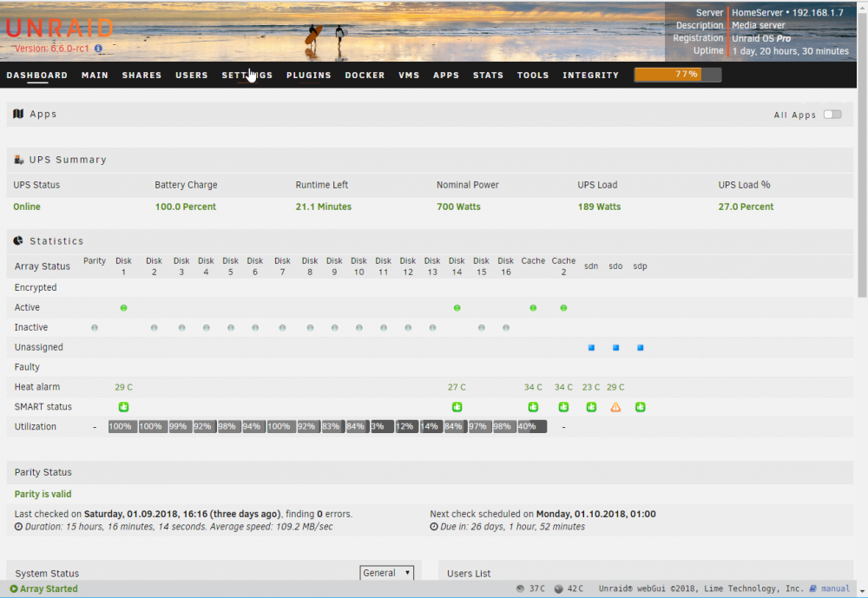Open the Stats tab
This screenshot has height=598, width=868.
click(488, 76)
